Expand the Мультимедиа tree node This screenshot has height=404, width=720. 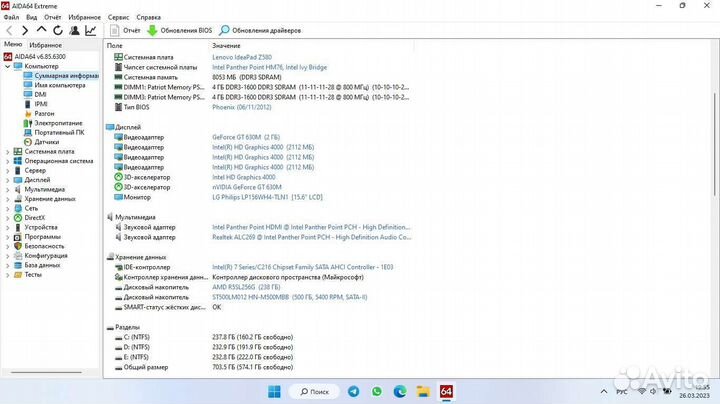7,189
